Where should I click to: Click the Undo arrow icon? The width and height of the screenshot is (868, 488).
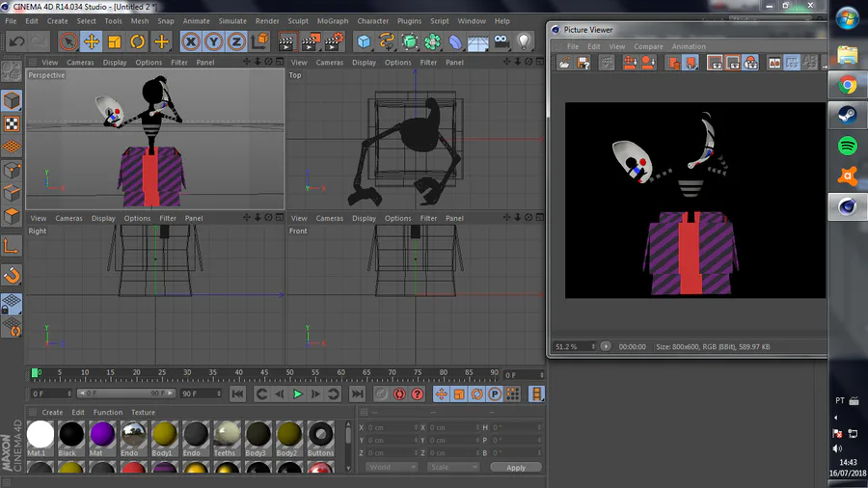tap(16, 41)
